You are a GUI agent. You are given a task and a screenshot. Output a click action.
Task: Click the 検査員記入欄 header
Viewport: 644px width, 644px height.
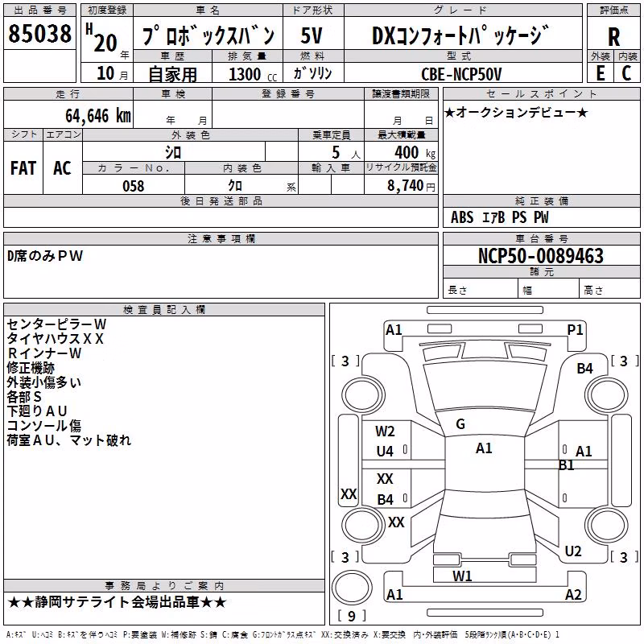(164, 310)
